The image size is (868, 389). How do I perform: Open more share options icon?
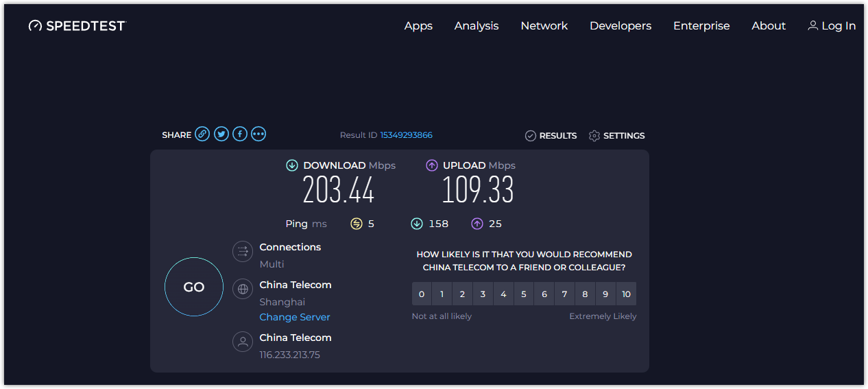258,134
